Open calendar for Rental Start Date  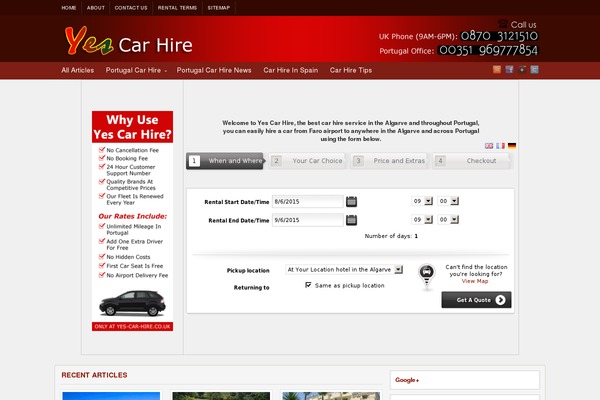(x=351, y=201)
